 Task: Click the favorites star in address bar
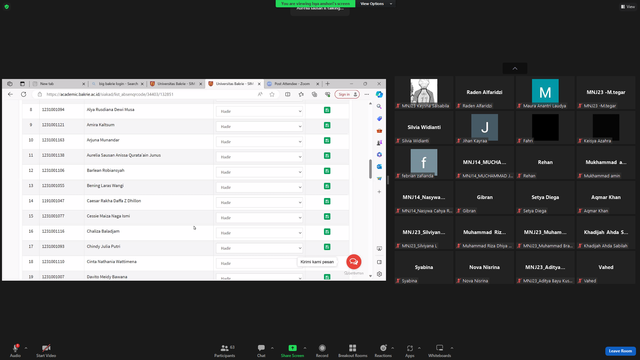click(272, 94)
